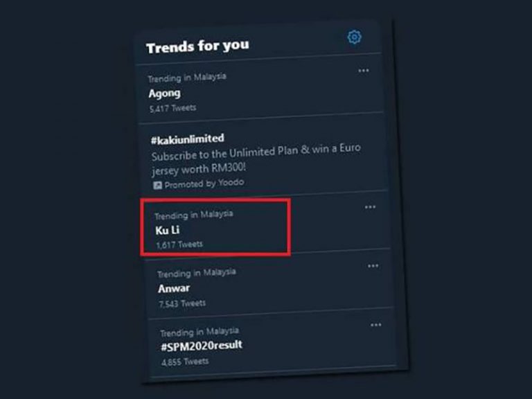Open more options for Ku Li trend
The height and width of the screenshot is (399, 532).
pos(370,206)
